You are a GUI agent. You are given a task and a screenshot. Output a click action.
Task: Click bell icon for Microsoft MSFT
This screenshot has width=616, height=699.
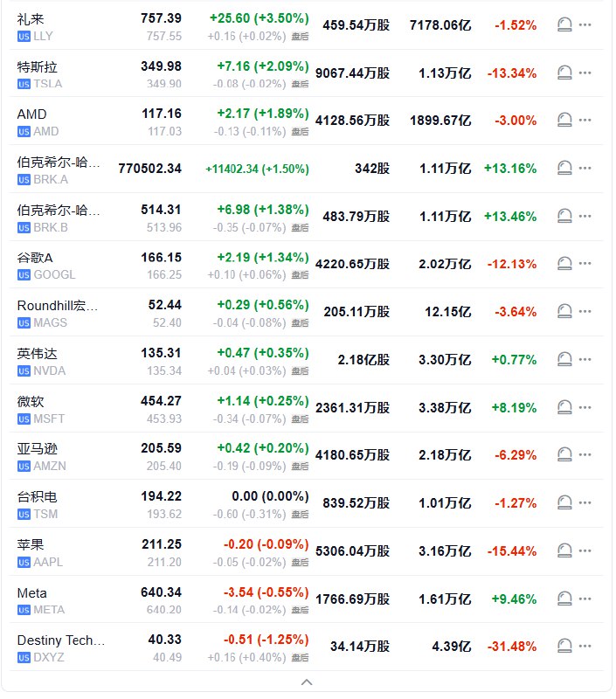[564, 407]
